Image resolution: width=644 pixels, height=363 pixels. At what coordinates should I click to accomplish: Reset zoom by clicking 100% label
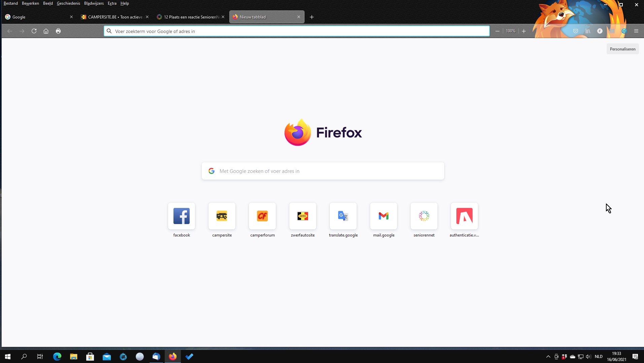511,31
